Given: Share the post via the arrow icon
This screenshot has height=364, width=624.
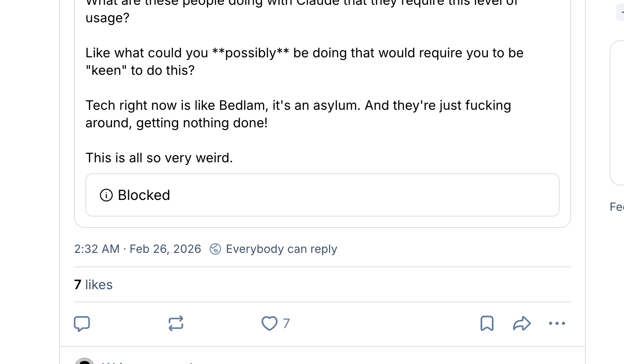Looking at the screenshot, I should click(x=522, y=323).
